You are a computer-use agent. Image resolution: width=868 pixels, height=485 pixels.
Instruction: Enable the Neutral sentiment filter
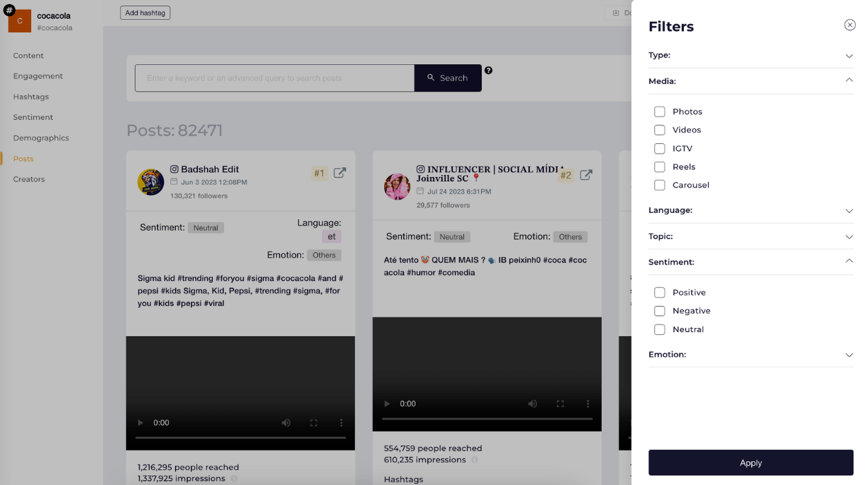coord(660,329)
